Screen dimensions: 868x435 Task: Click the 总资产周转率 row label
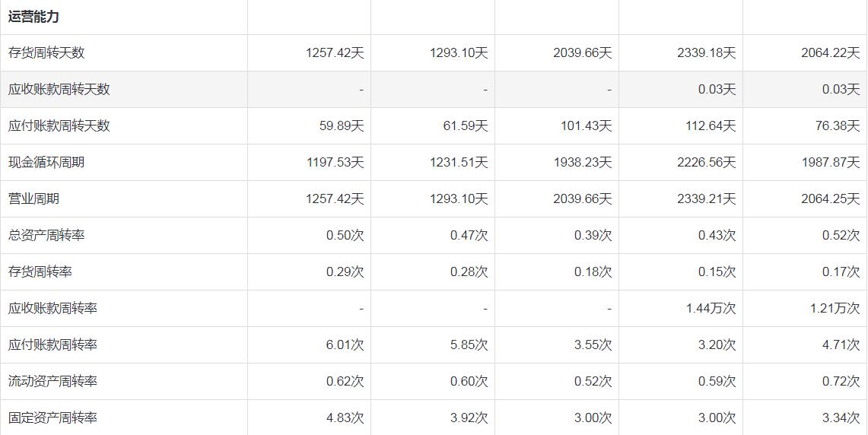click(x=46, y=235)
